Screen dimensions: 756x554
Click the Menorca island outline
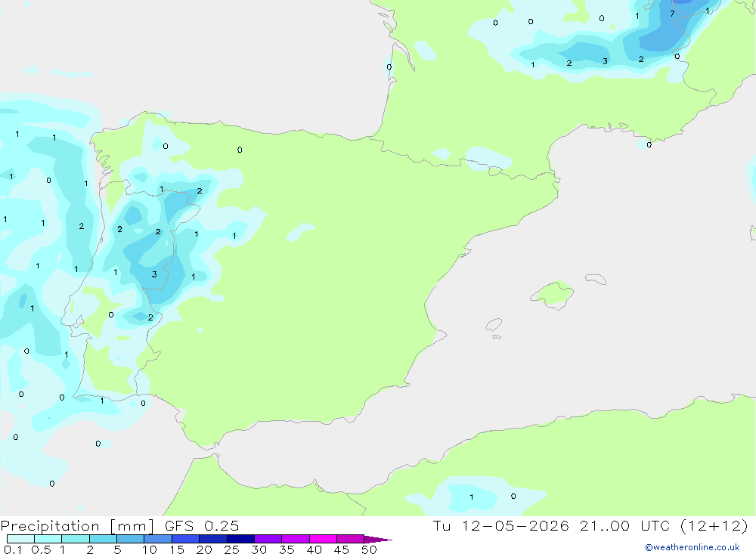[596, 279]
